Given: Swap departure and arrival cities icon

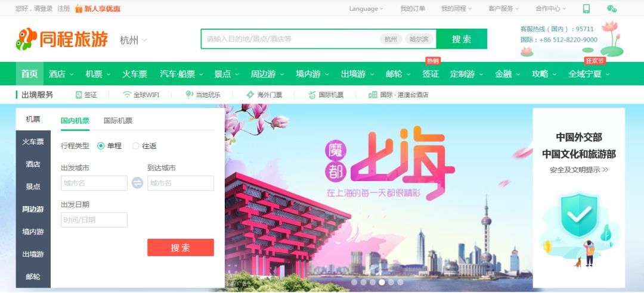Looking at the screenshot, I should 137,183.
